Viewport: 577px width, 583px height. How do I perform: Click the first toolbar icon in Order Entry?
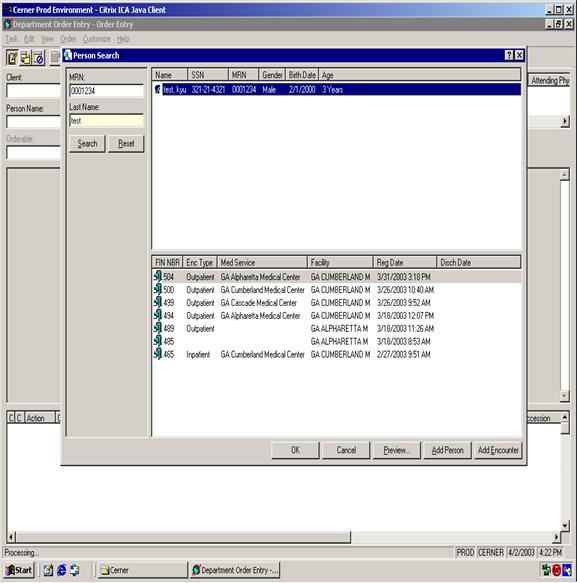coord(12,58)
